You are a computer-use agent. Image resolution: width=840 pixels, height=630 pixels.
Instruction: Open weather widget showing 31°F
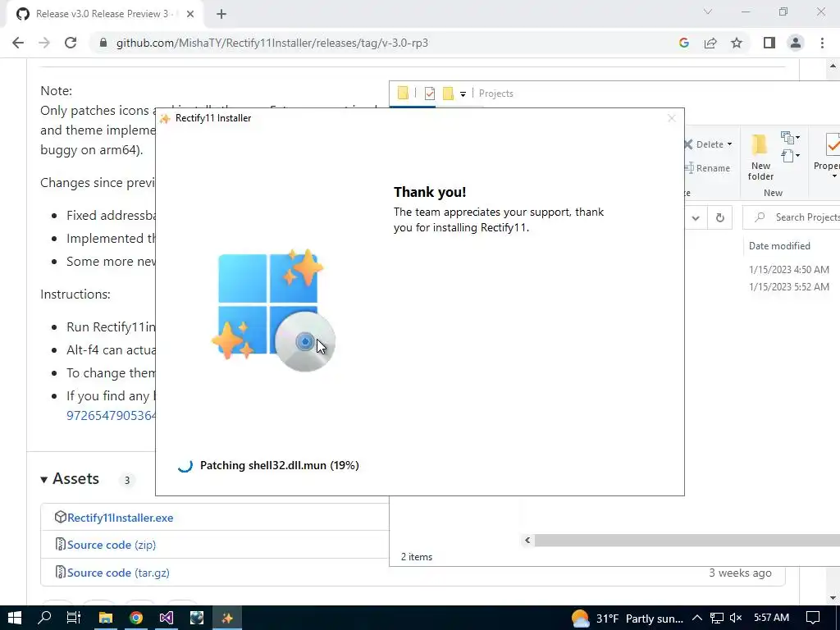pos(628,619)
